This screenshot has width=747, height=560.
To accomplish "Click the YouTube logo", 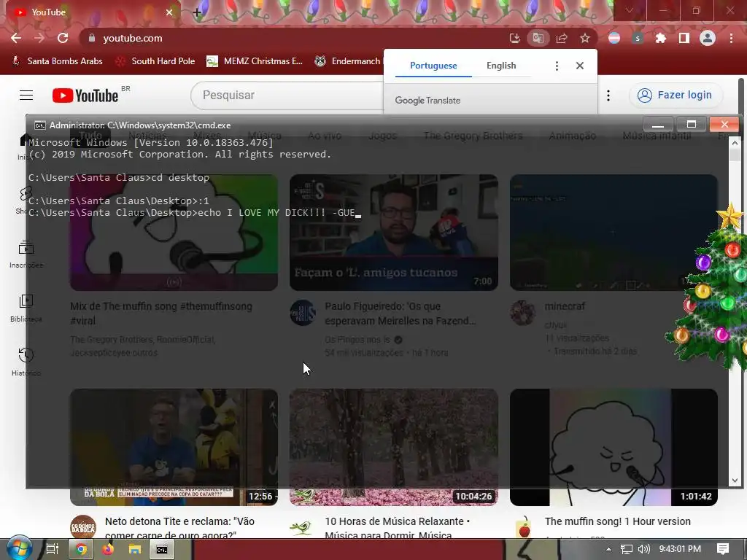I will (85, 96).
